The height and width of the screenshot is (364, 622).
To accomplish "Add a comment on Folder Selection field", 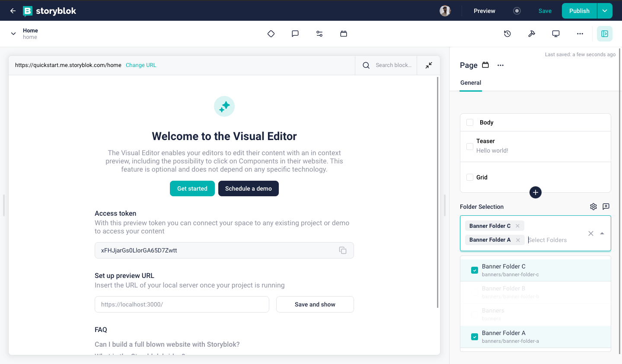I will (x=606, y=207).
